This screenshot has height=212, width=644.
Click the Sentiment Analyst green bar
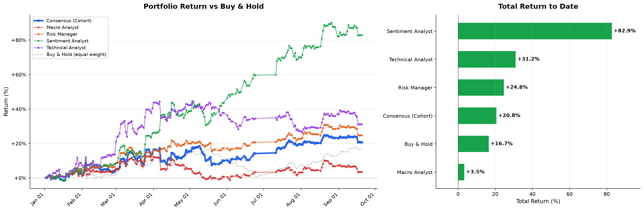coord(535,31)
